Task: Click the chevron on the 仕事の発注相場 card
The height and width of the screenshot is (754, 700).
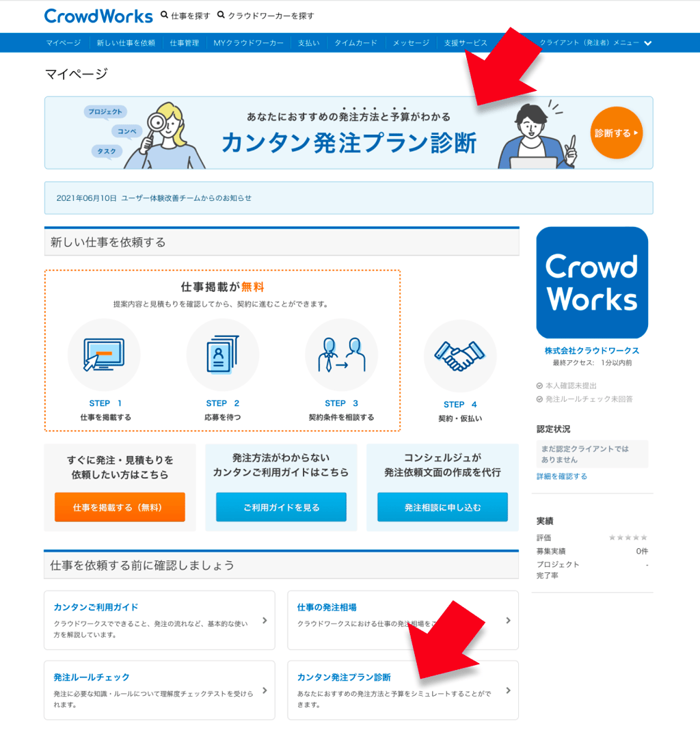Action: tap(507, 620)
